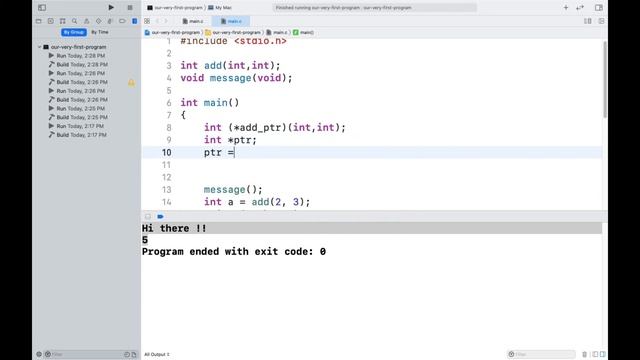
Task: Switch report sorting to By Time
Action: coord(100,32)
